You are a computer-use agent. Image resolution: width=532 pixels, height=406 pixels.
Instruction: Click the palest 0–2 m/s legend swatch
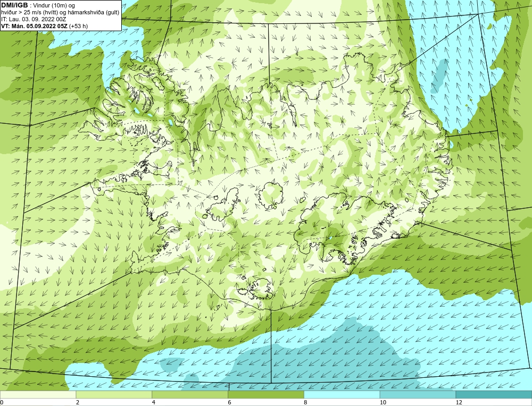pyautogui.click(x=38, y=394)
